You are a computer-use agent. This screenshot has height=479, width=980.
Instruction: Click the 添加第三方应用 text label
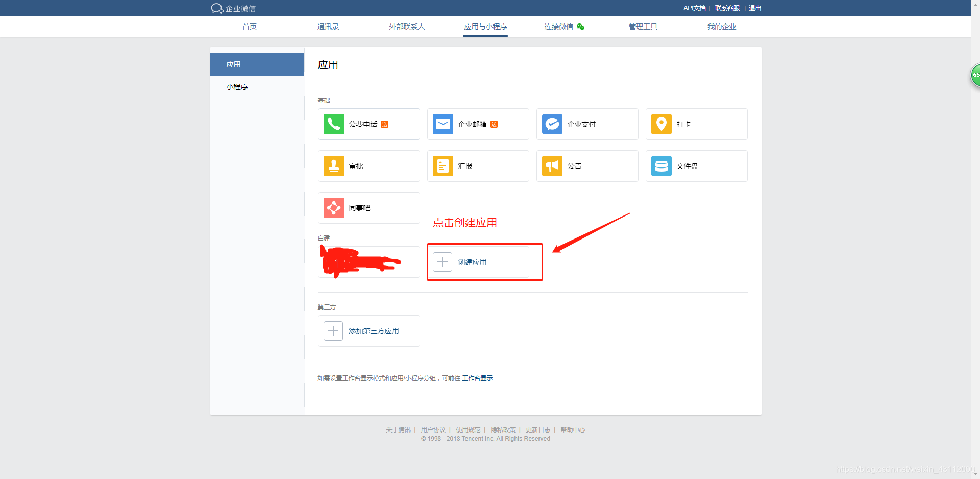tap(374, 331)
